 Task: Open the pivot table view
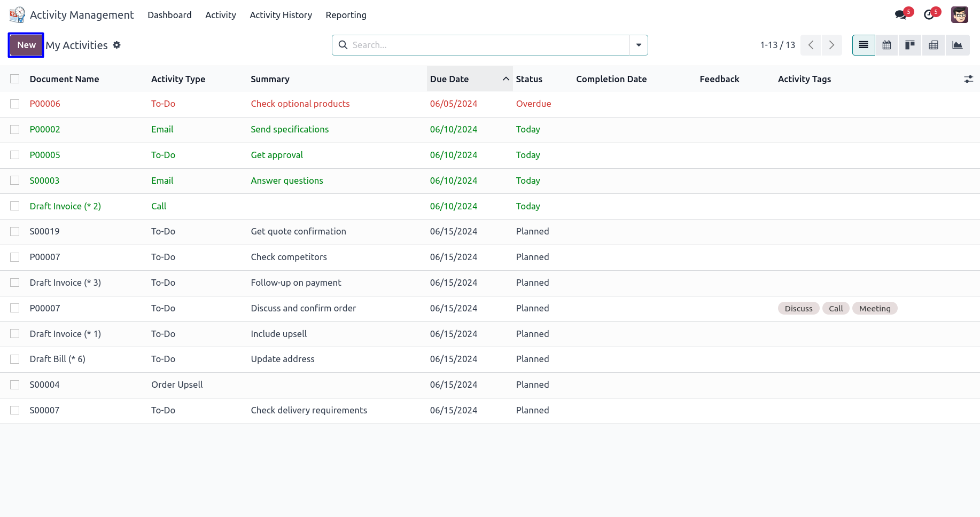[x=934, y=45]
